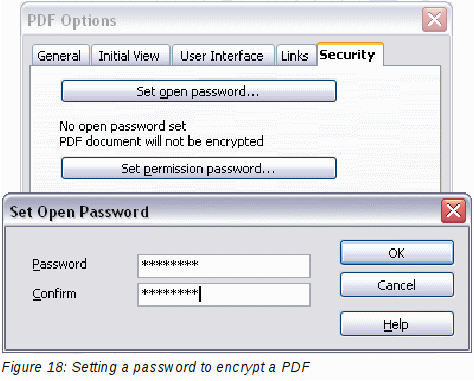
Task: Click the Figure 18 caption text
Action: [156, 367]
